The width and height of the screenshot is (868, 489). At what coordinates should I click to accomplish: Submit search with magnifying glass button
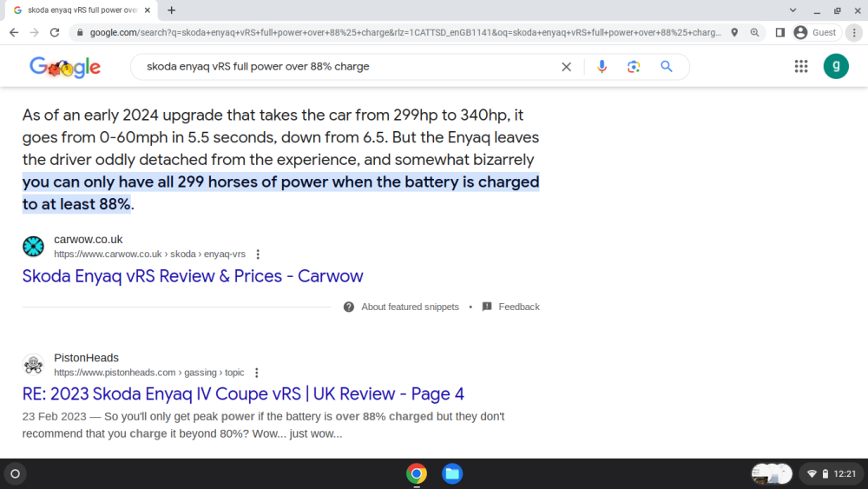pos(667,67)
